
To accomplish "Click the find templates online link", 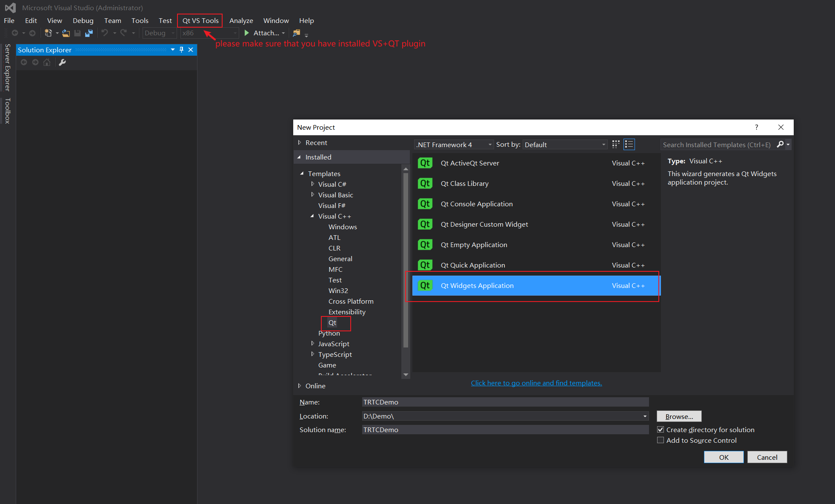I will (x=536, y=383).
